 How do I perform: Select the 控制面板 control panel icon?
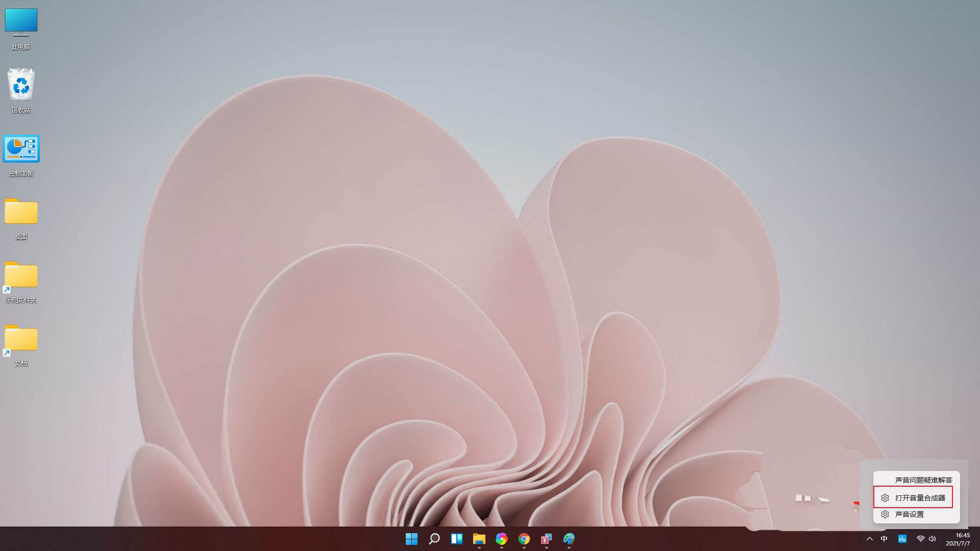coord(21,156)
